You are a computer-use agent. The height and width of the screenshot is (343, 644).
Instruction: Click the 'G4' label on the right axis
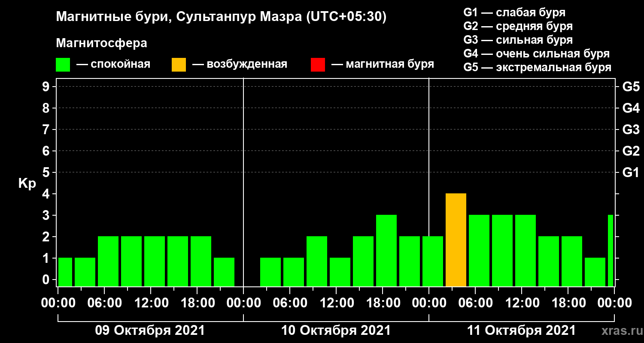tap(631, 108)
